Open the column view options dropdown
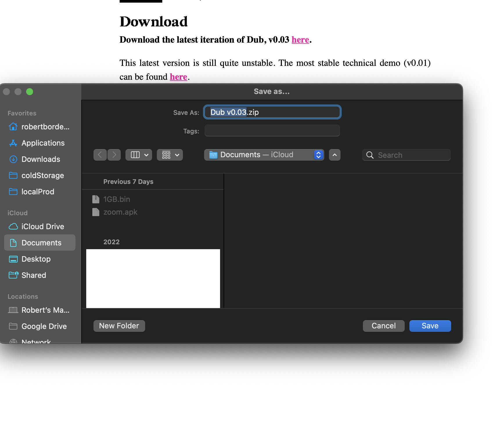This screenshot has width=504, height=427. 139,155
